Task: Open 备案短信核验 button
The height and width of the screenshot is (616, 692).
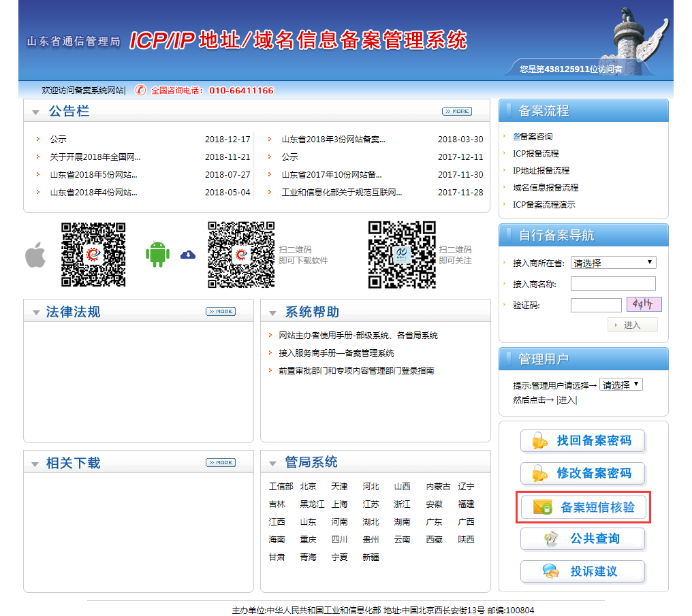Action: click(x=583, y=507)
